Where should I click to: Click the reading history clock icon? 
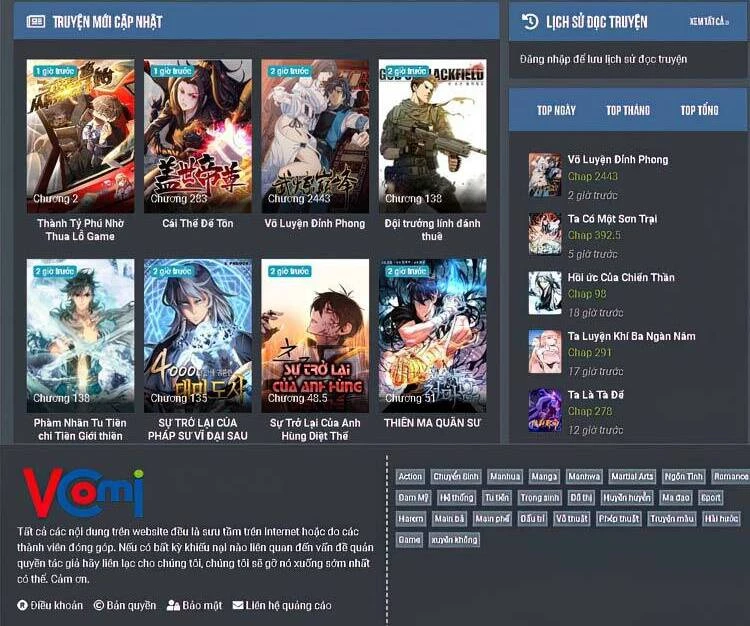[528, 22]
